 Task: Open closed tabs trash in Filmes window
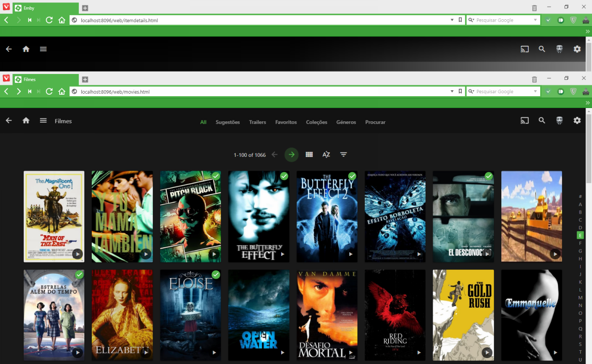534,79
